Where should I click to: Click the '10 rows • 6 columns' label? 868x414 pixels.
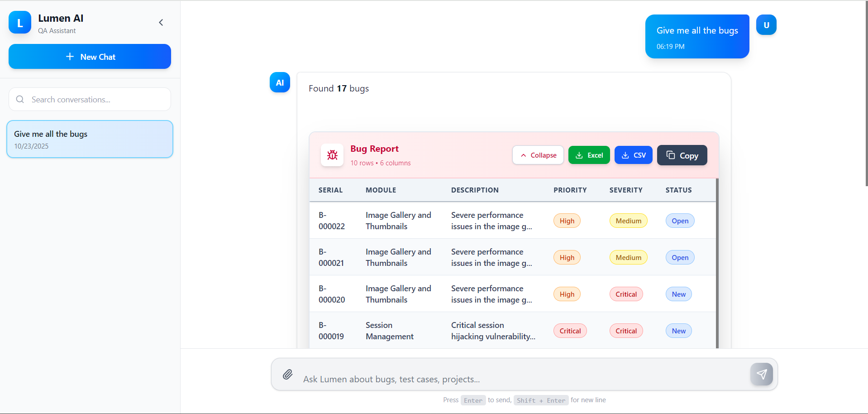pyautogui.click(x=381, y=163)
